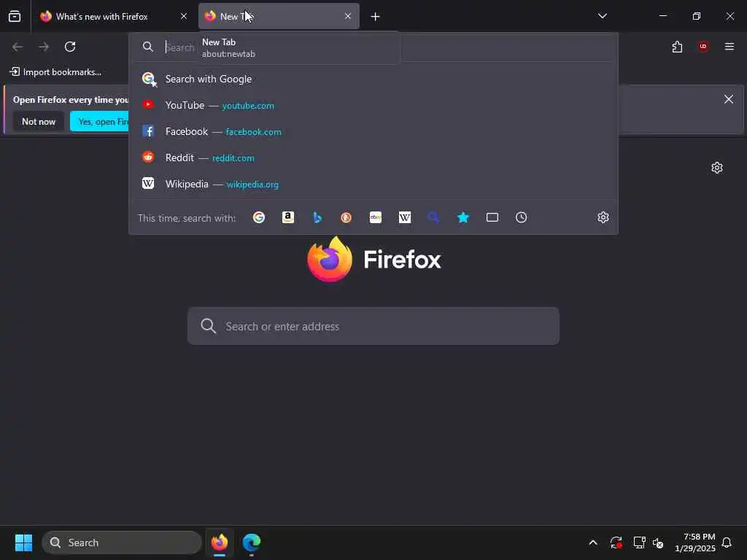Expand the list all tabs chevron
This screenshot has width=747, height=560.
click(x=602, y=16)
